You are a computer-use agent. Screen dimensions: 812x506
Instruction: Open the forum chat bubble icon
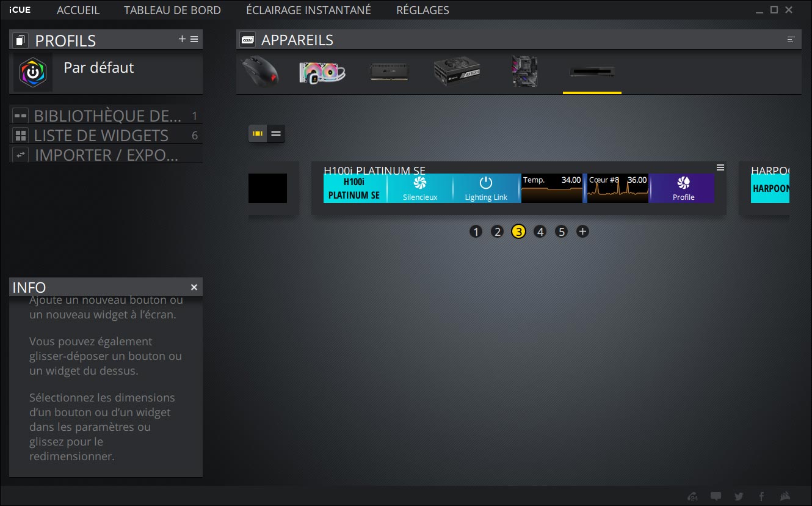pos(716,496)
